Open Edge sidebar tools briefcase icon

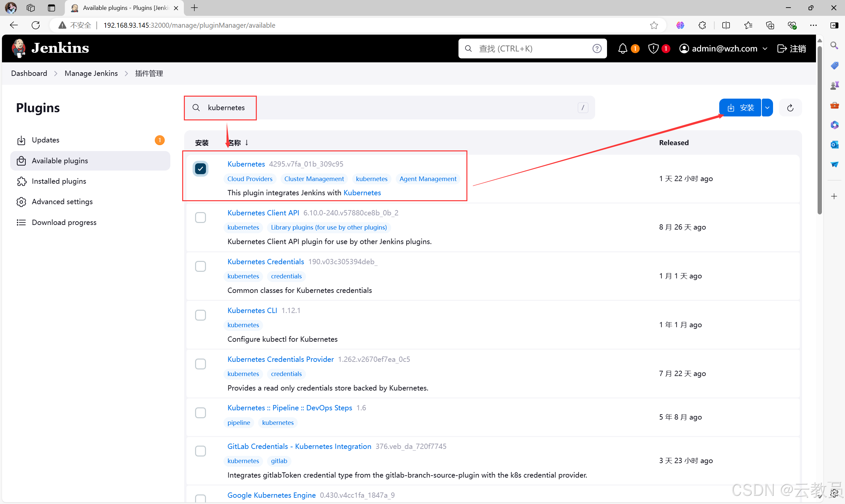(834, 105)
